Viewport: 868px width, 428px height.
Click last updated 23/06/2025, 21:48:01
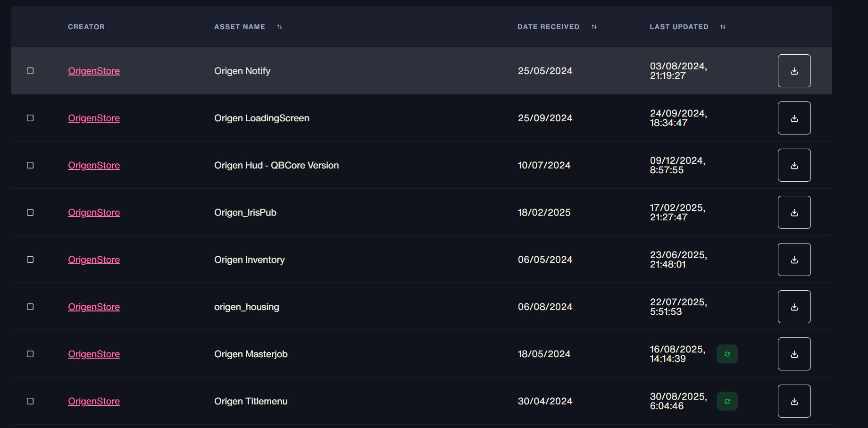(x=678, y=260)
